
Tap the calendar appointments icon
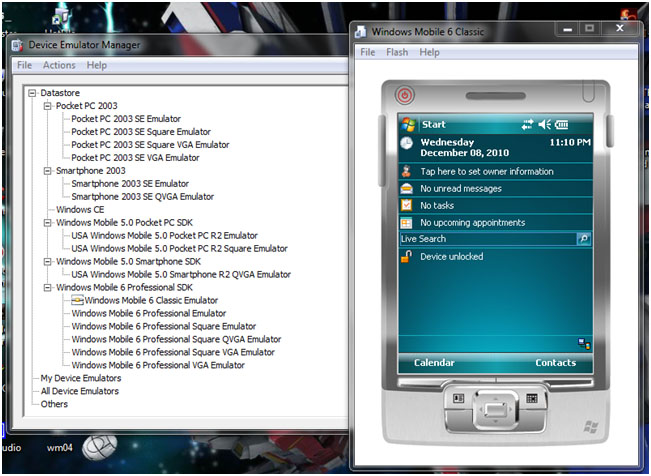pyautogui.click(x=406, y=223)
